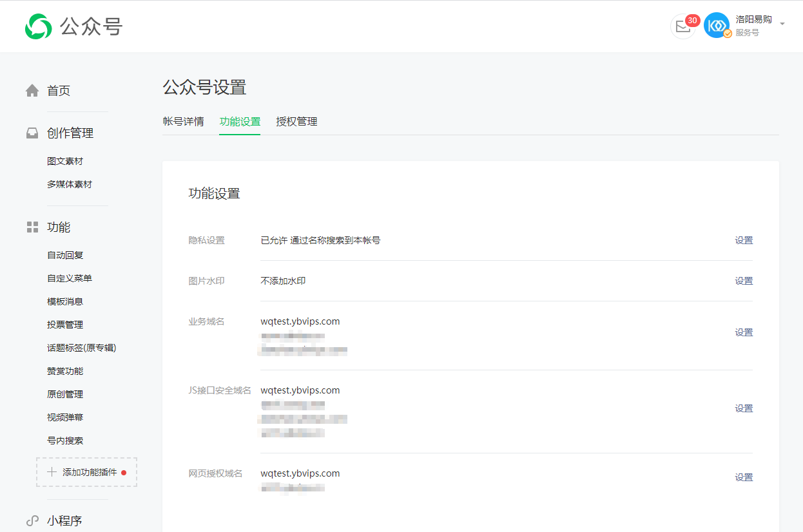Click the 创作管理 inbox tray icon

pos(32,133)
